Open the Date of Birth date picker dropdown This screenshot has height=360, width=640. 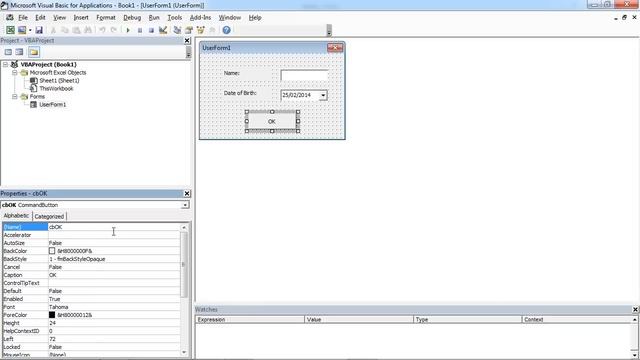point(323,96)
